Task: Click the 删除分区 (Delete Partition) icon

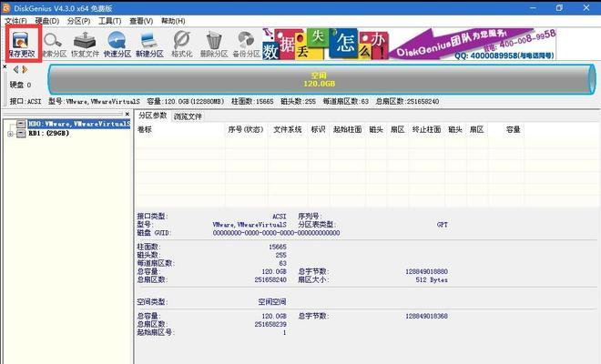Action: [214, 45]
